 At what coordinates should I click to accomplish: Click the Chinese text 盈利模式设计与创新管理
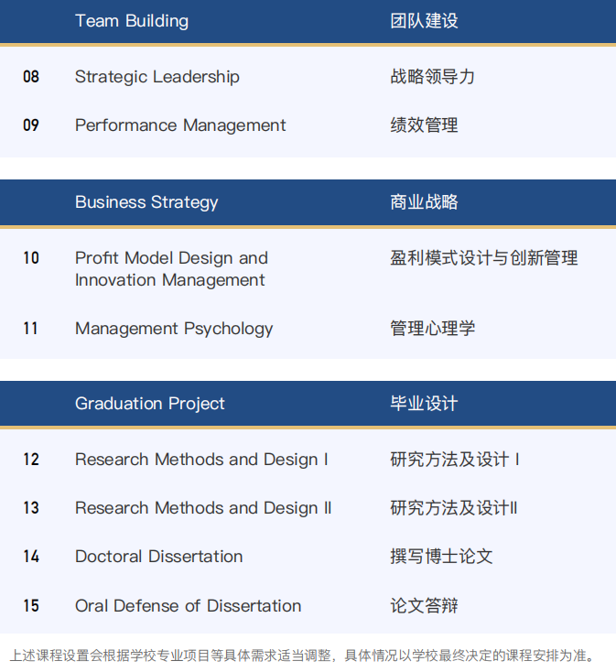tap(483, 258)
